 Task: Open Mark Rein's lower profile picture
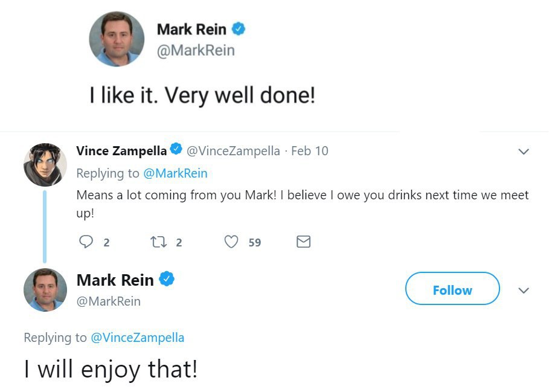point(45,290)
